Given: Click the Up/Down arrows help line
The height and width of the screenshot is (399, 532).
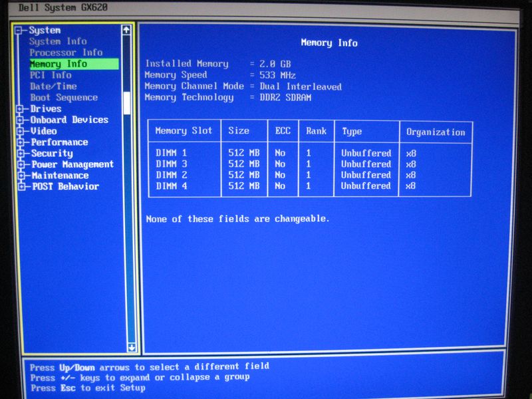Looking at the screenshot, I should [x=150, y=367].
